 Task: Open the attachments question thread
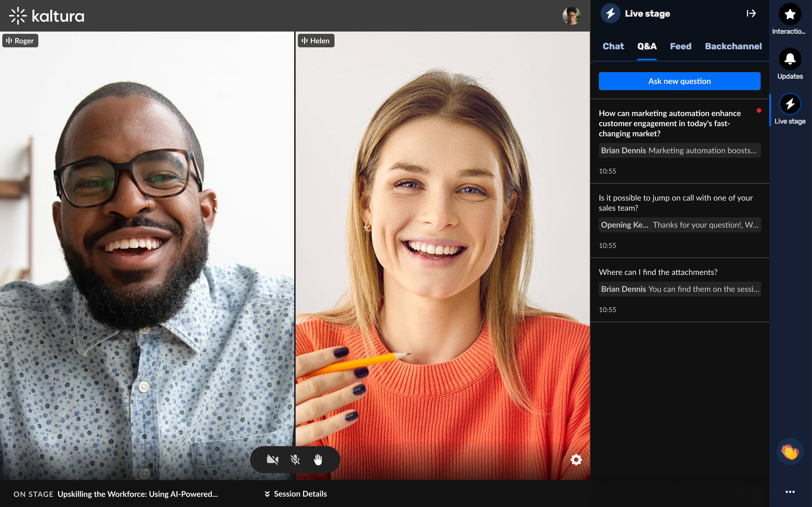(658, 272)
